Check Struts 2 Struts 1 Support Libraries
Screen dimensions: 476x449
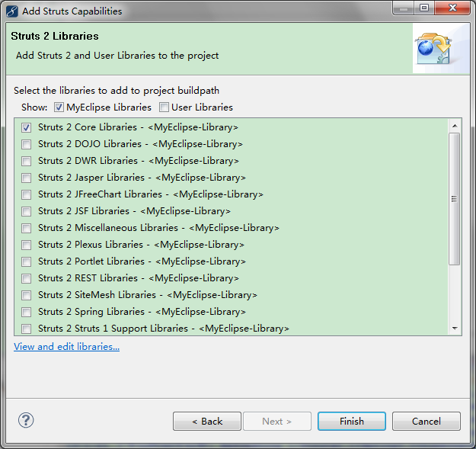(27, 329)
